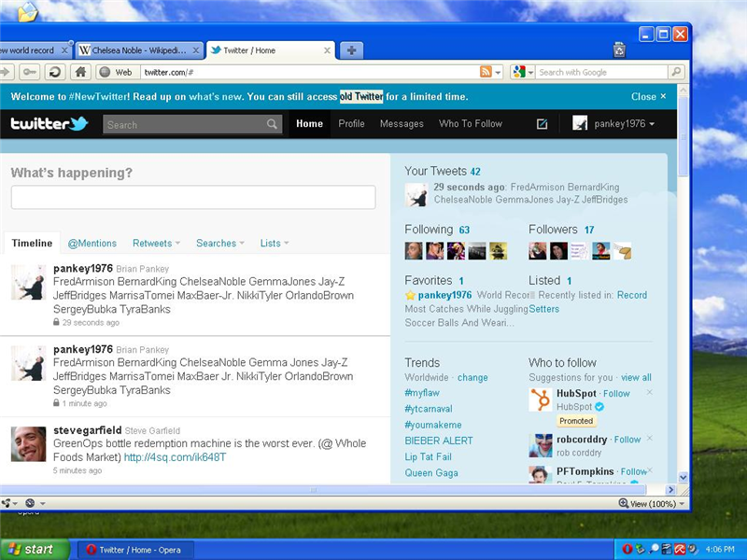This screenshot has height=560, width=747.
Task: Follow robcorddry
Action: pos(627,440)
